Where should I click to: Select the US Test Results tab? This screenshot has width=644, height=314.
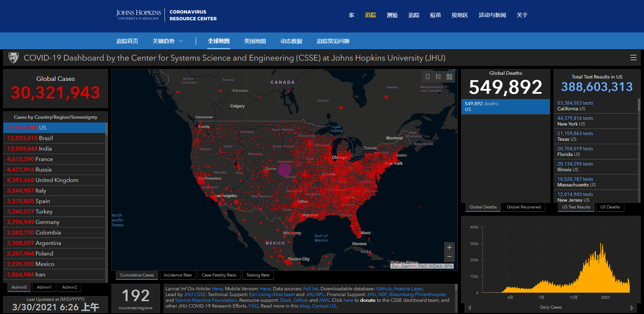576,207
